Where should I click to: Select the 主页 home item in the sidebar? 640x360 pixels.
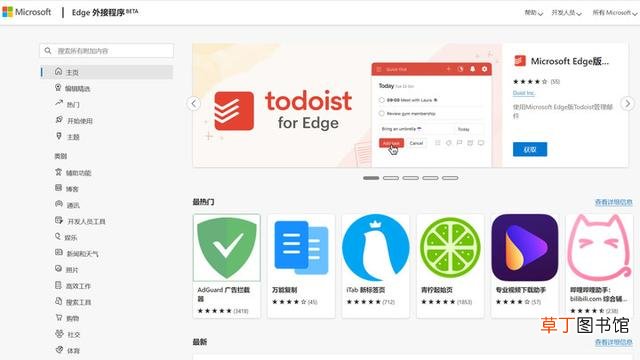pos(107,72)
